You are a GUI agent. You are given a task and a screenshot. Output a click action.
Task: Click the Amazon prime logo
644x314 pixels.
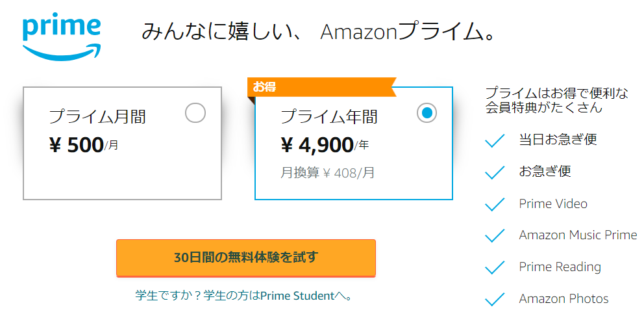click(x=62, y=36)
